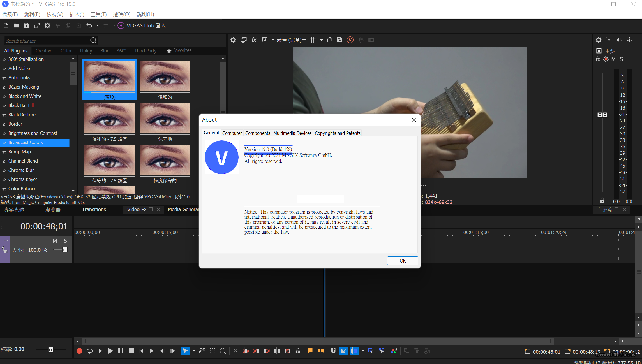The height and width of the screenshot is (364, 642).
Task: Open the 檔案(F) menu
Action: (x=10, y=14)
